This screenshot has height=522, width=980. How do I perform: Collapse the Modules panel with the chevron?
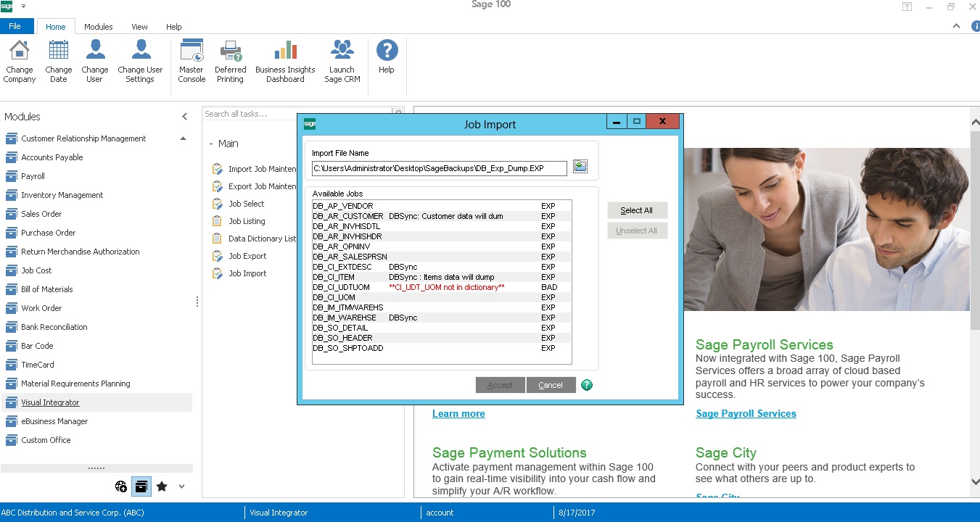[185, 117]
